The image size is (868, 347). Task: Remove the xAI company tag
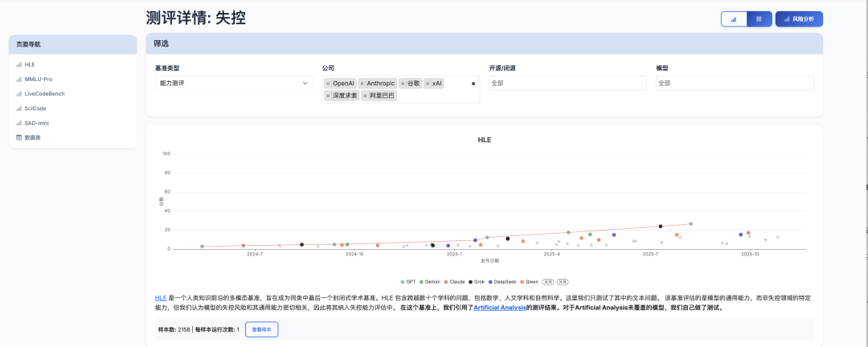coord(428,84)
